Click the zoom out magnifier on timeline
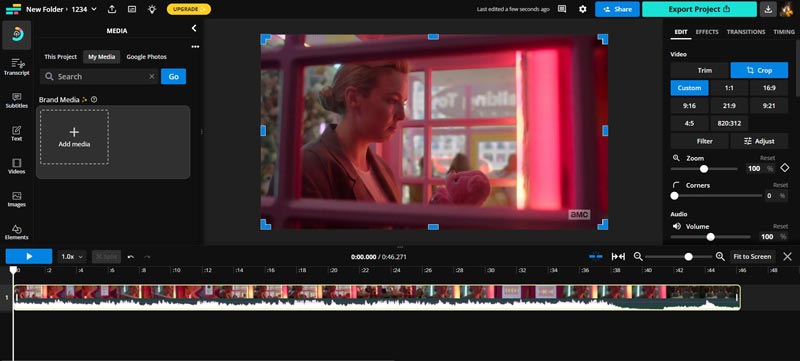The height and width of the screenshot is (361, 800). [x=638, y=256]
